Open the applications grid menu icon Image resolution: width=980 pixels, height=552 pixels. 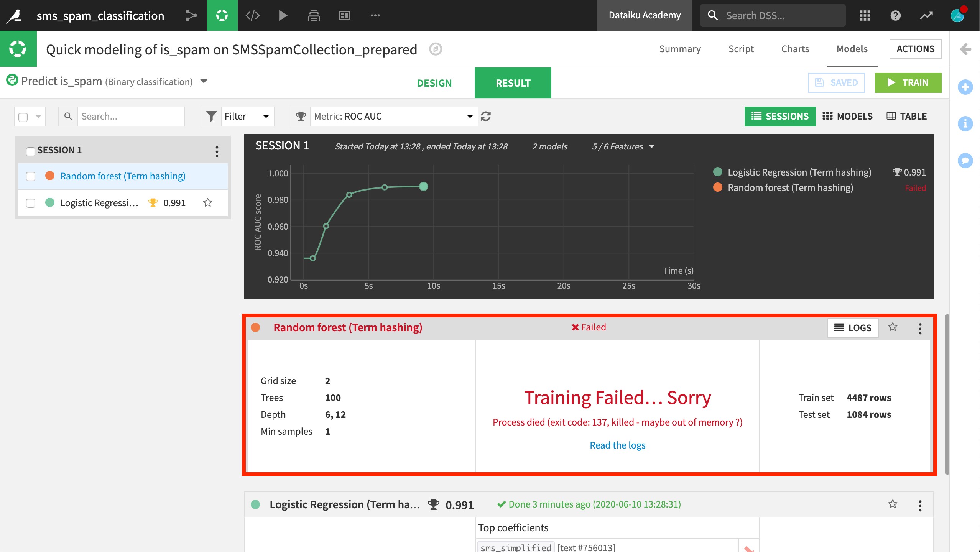pos(865,15)
